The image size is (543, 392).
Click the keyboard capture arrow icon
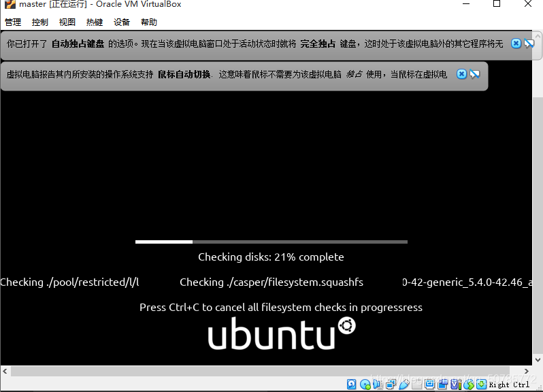pyautogui.click(x=481, y=384)
